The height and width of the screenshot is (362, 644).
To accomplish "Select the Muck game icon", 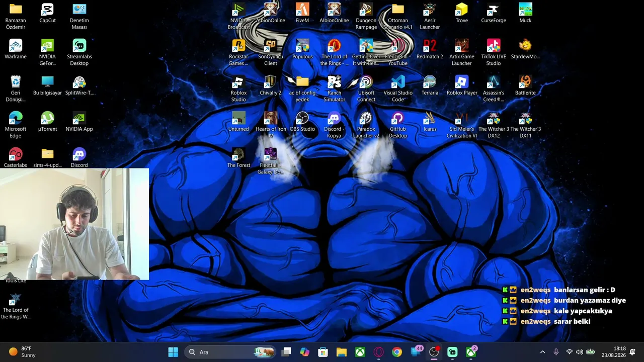I will tap(525, 14).
